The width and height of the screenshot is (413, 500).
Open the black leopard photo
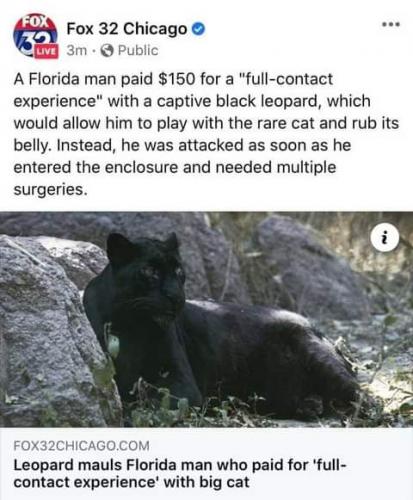(206, 319)
